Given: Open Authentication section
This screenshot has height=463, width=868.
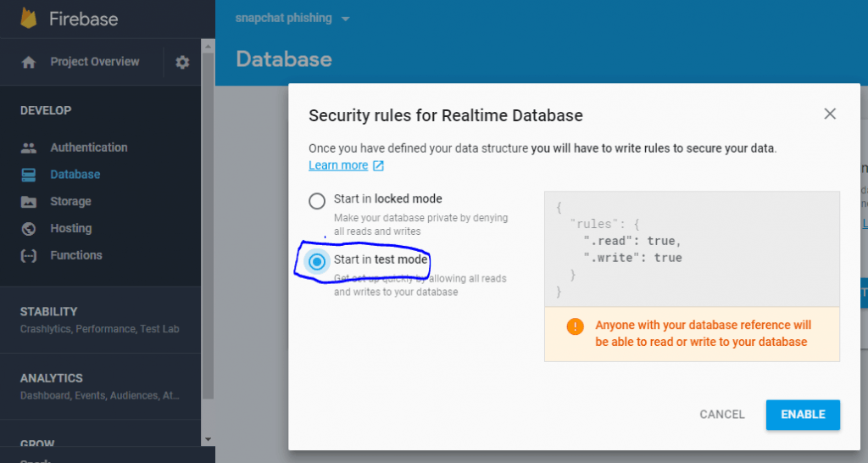Looking at the screenshot, I should pyautogui.click(x=88, y=148).
